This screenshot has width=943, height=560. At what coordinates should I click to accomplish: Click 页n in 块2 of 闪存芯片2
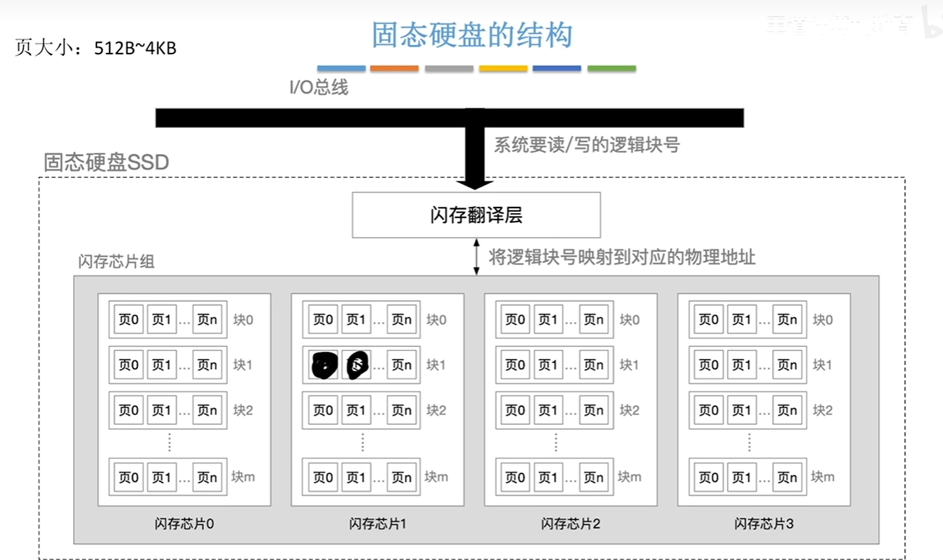click(x=594, y=410)
